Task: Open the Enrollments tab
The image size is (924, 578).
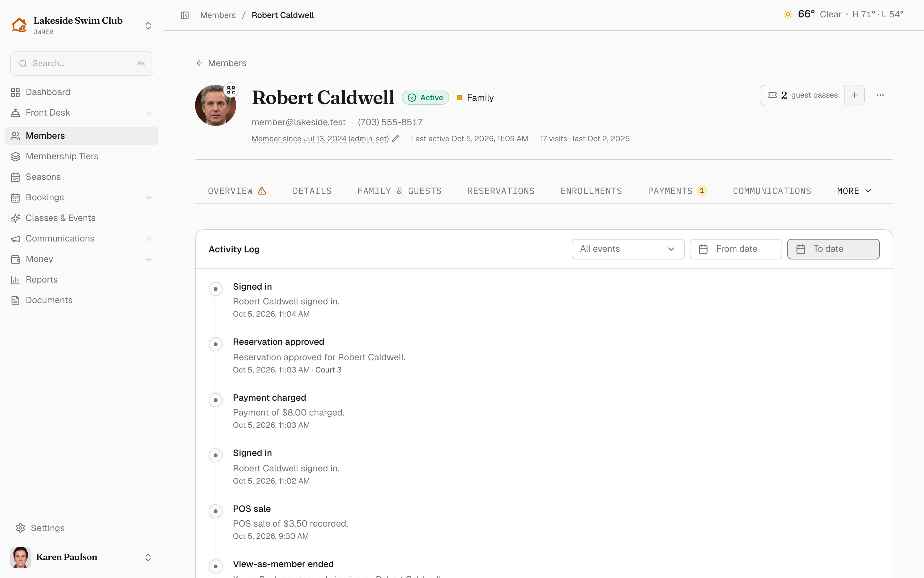Action: point(591,191)
